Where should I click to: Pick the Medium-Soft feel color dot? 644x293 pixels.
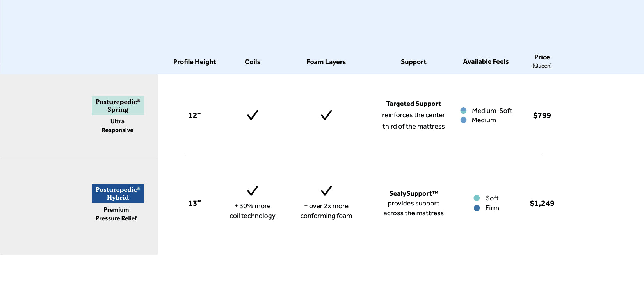463,111
